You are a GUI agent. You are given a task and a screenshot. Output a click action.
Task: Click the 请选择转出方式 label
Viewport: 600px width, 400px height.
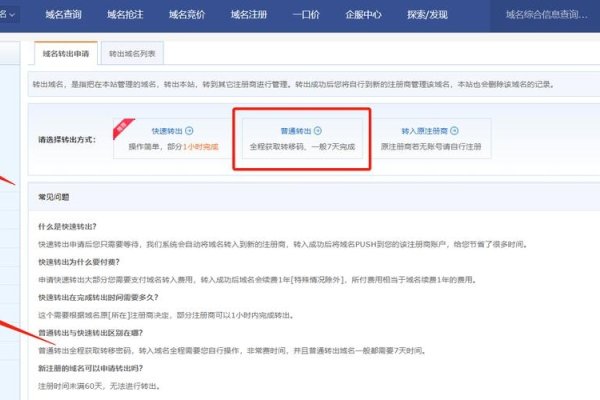tap(67, 139)
